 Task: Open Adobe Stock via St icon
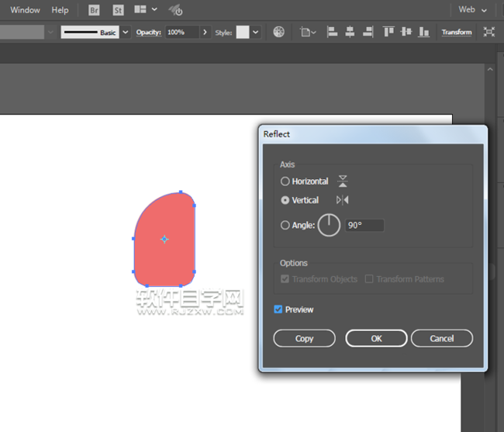click(118, 10)
